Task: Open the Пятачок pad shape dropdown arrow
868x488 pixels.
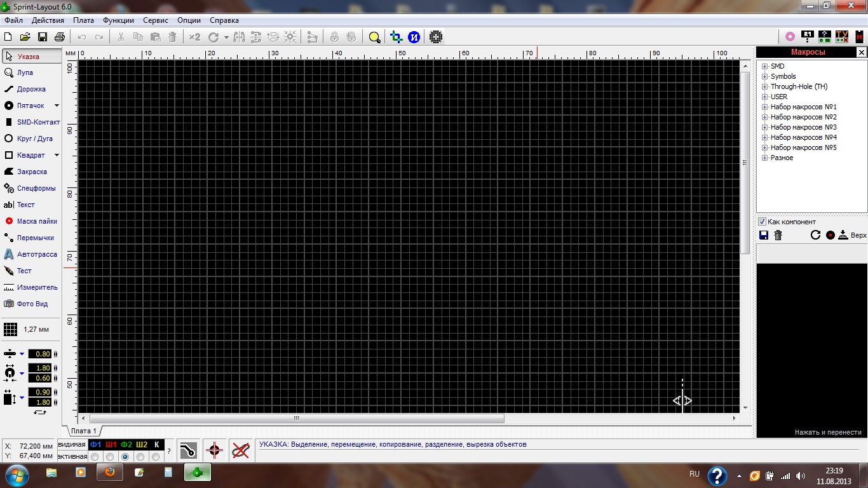Action: pyautogui.click(x=57, y=105)
